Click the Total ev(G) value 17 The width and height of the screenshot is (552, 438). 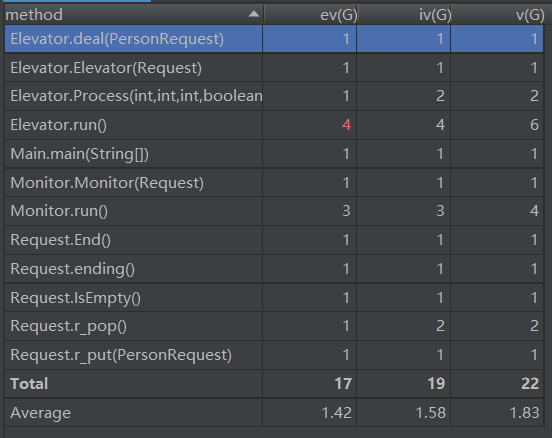tap(343, 384)
